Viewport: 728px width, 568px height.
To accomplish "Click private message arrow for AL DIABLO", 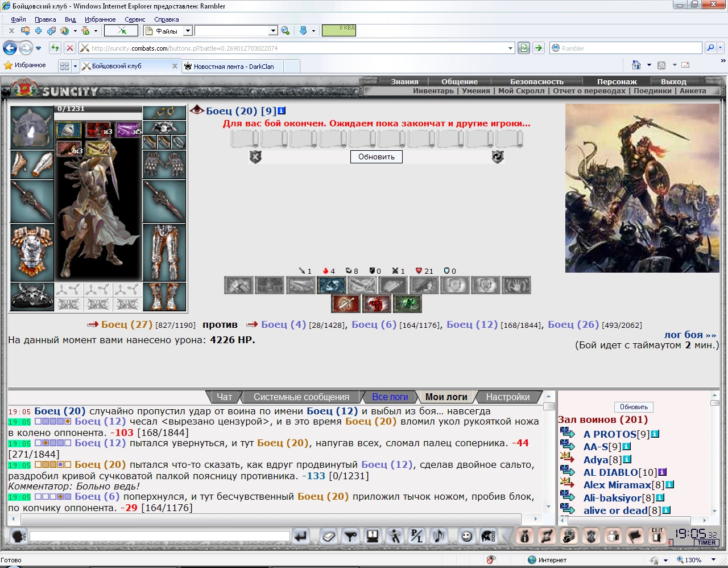I will click(x=567, y=471).
